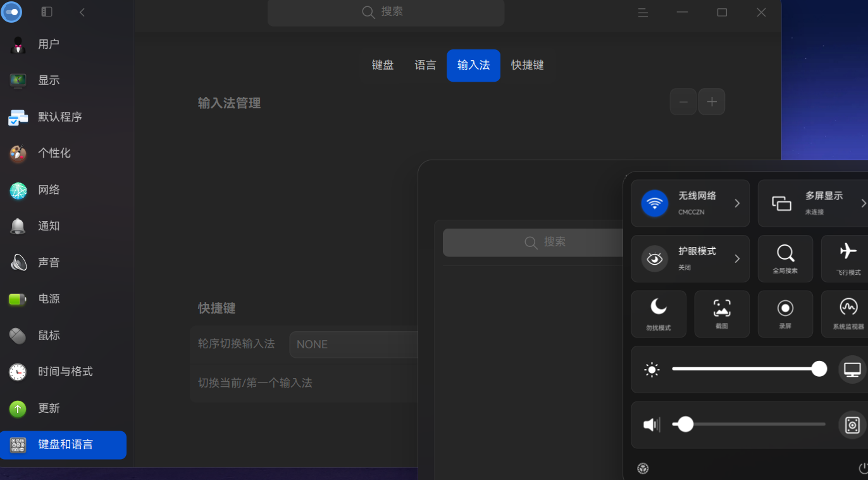Screen dimensions: 868x480
Task: Open 鼠标 in the sidebar
Action: (x=63, y=336)
